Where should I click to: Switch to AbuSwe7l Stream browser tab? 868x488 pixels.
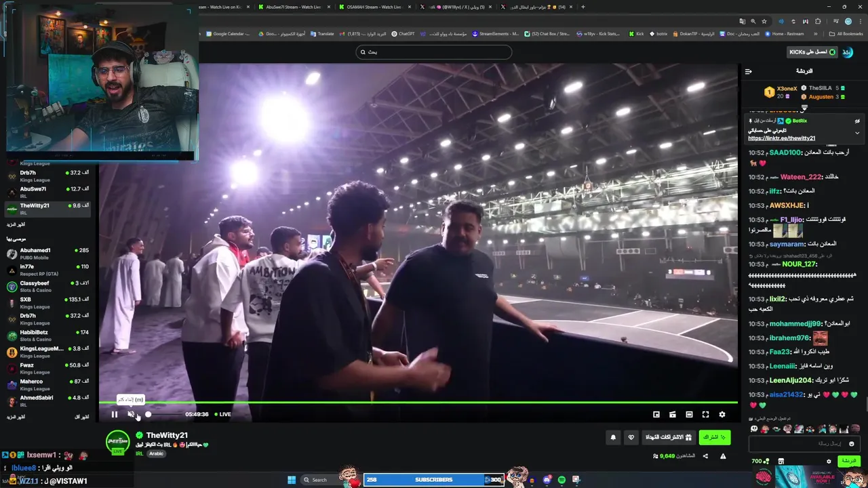pyautogui.click(x=294, y=7)
